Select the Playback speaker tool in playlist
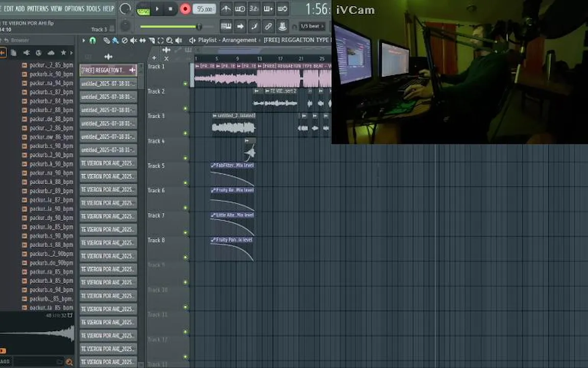Image resolution: width=588 pixels, height=368 pixels. [x=179, y=40]
